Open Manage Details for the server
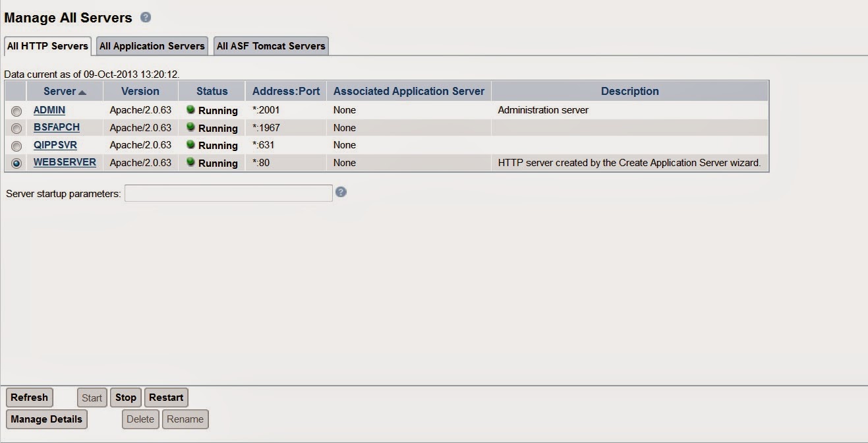Image resolution: width=868 pixels, height=443 pixels. (x=46, y=419)
